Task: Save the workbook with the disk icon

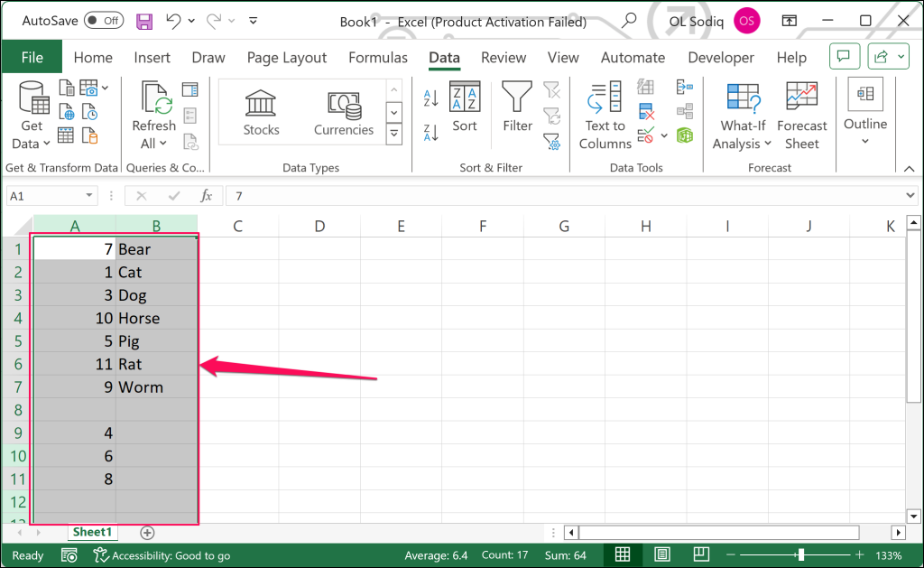Action: [x=144, y=22]
